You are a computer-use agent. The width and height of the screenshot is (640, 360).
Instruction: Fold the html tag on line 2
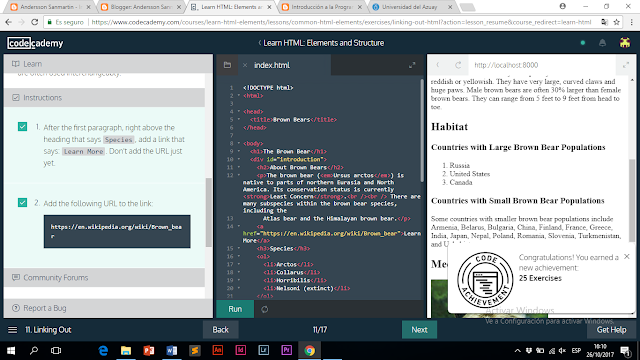pyautogui.click(x=239, y=96)
